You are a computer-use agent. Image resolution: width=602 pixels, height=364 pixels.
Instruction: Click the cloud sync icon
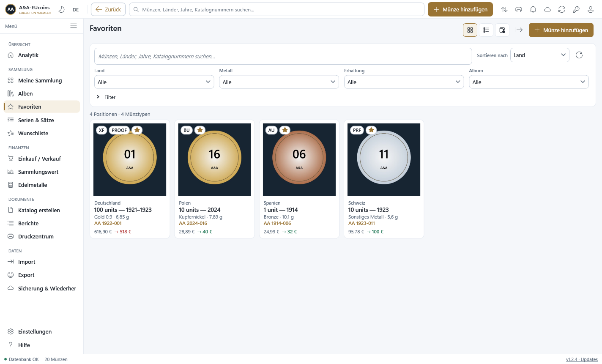click(547, 9)
